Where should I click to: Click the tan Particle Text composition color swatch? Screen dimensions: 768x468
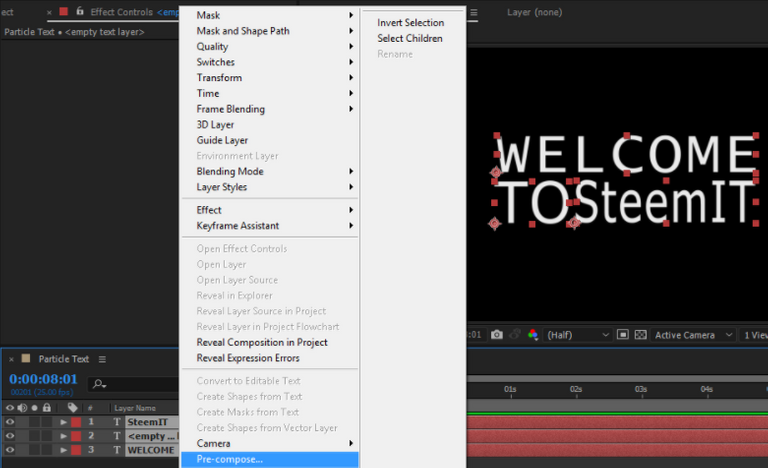26,359
